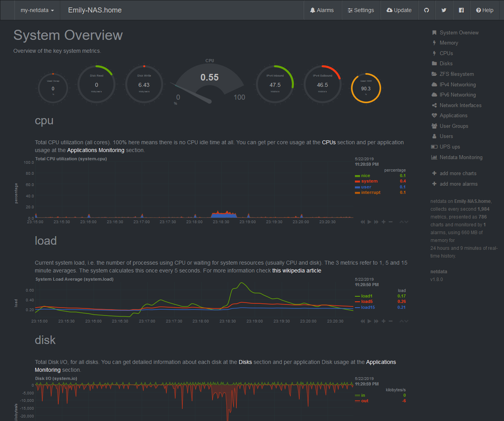Toggle load15 in load chart legend
The width and height of the screenshot is (504, 421).
[368, 307]
